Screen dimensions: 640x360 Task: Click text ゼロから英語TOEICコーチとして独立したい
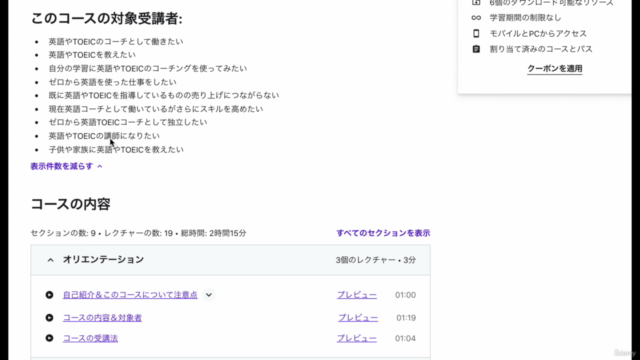click(128, 122)
